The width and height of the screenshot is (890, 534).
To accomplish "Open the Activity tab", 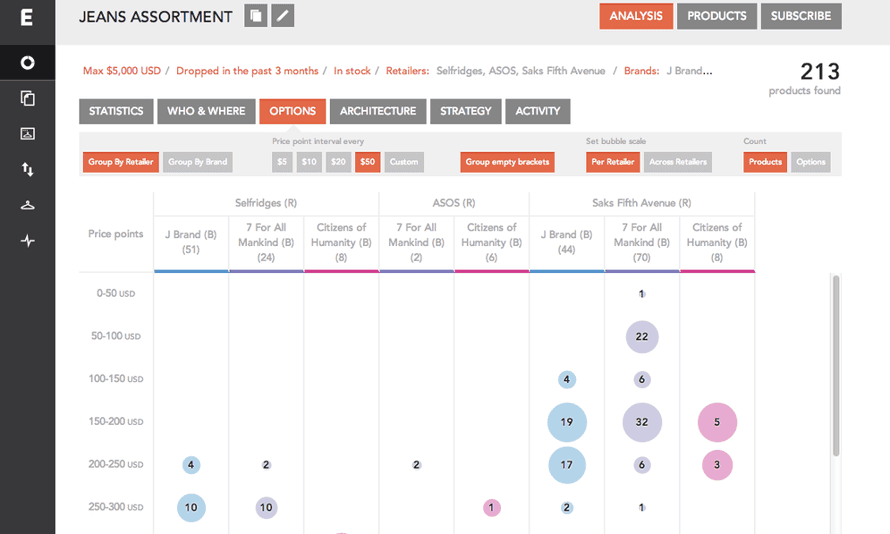I will pos(538,111).
